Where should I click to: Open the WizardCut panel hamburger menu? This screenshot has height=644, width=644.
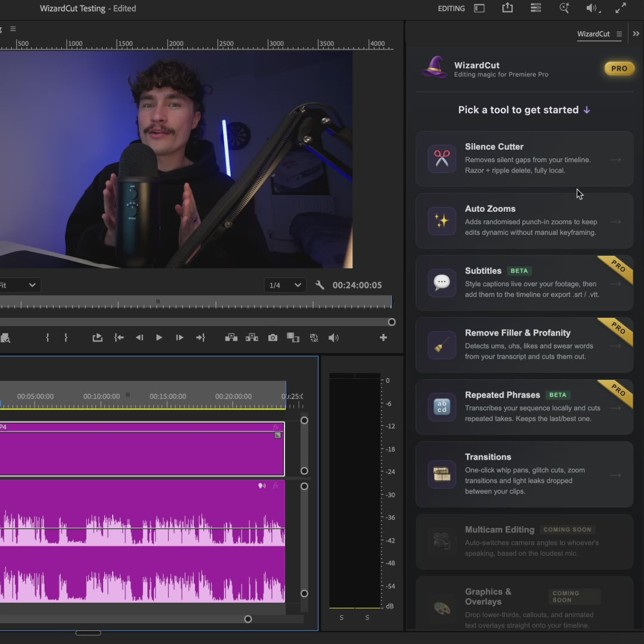619,34
